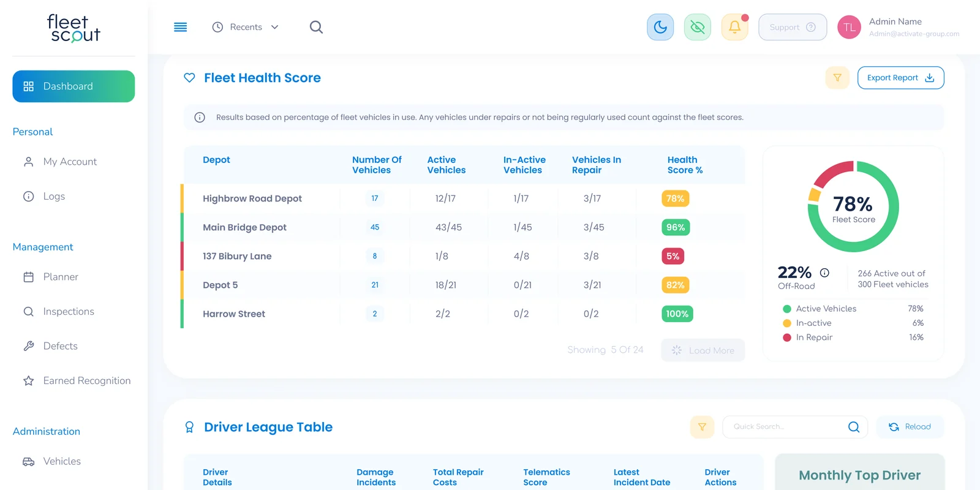Viewport: 980px width, 490px height.
Task: Select 137 Bibury Lane row
Action: pos(463,256)
